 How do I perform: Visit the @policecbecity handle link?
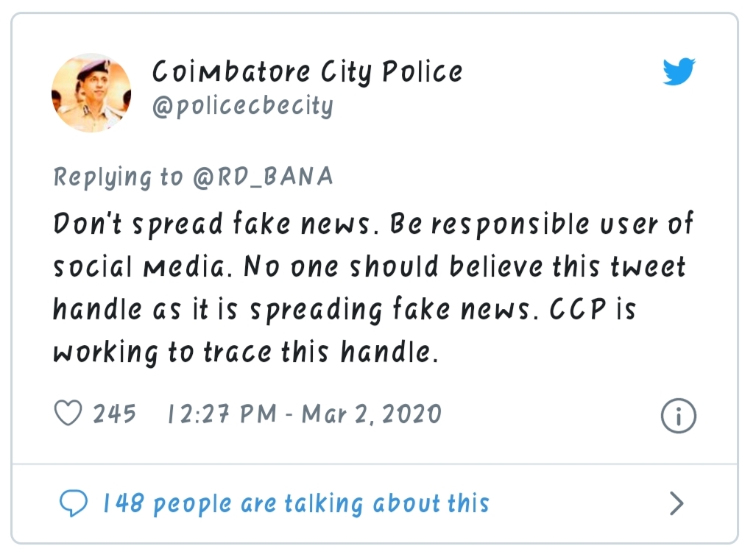(x=242, y=107)
